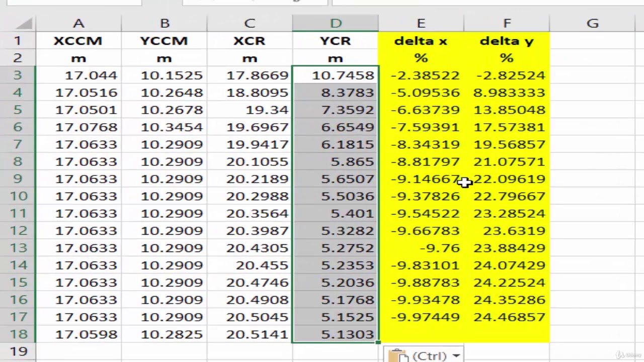Select cell containing 5.1303
644x362 pixels.
336,334
